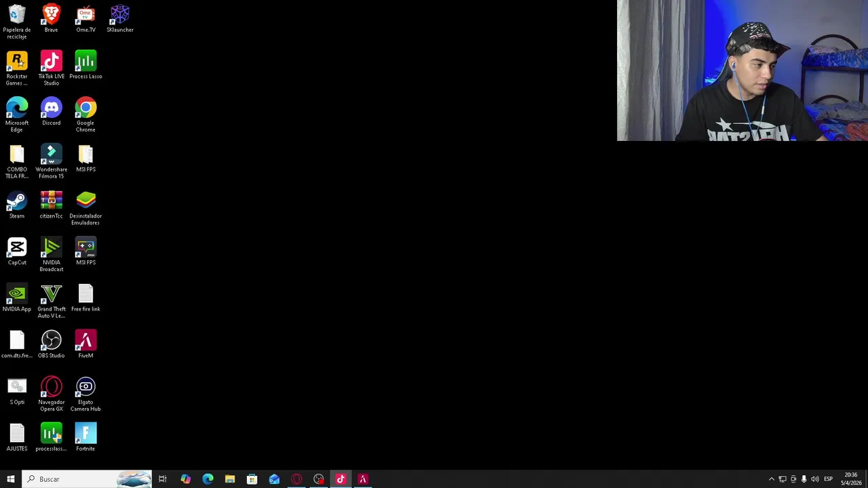Switch to FiveM on the taskbar
Image resolution: width=868 pixels, height=488 pixels.
pyautogui.click(x=363, y=479)
